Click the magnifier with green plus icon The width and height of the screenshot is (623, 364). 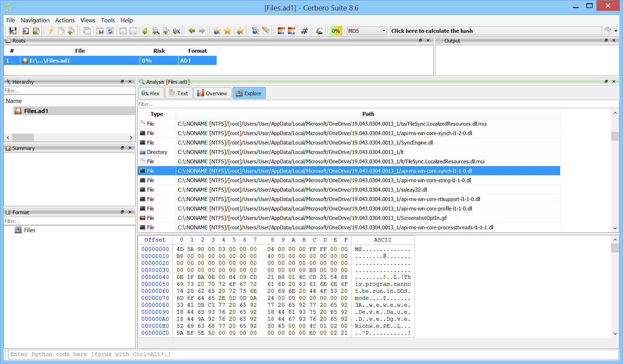point(156,31)
